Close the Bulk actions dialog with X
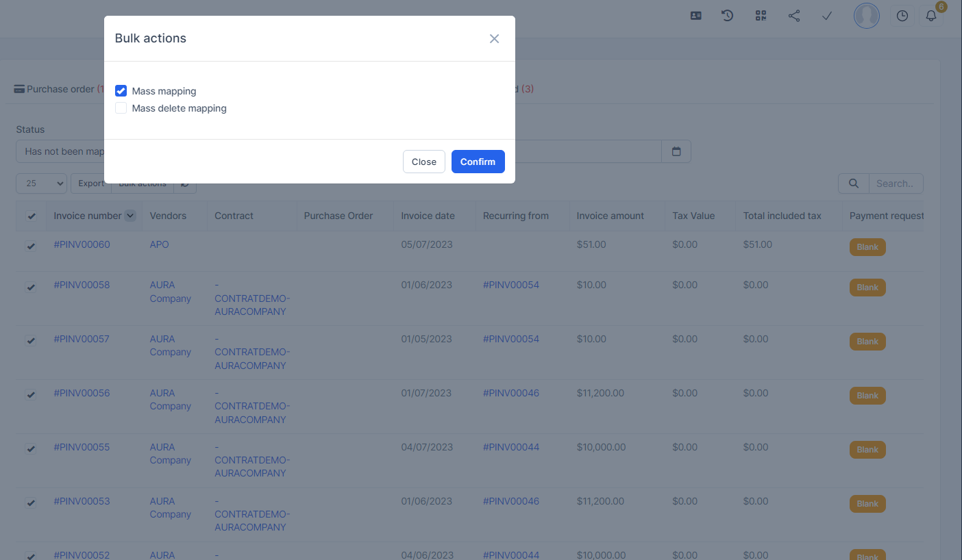This screenshot has height=560, width=962. pyautogui.click(x=494, y=39)
